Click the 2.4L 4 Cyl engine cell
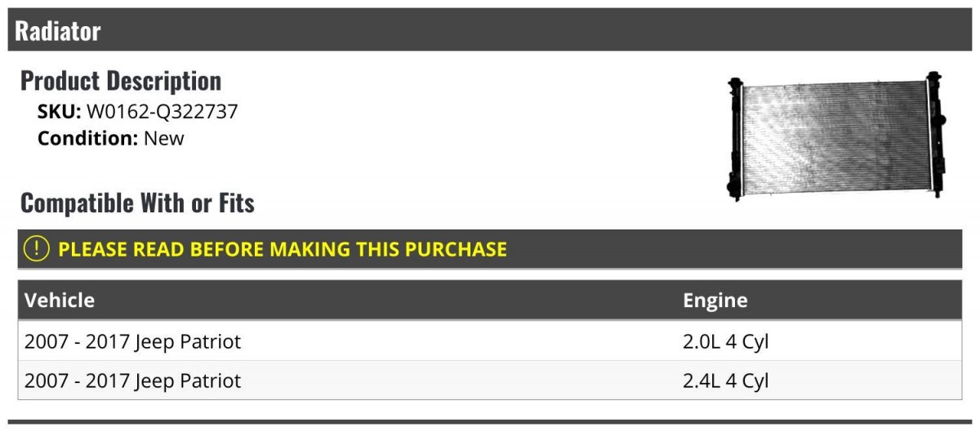The height and width of the screenshot is (432, 980). (726, 381)
